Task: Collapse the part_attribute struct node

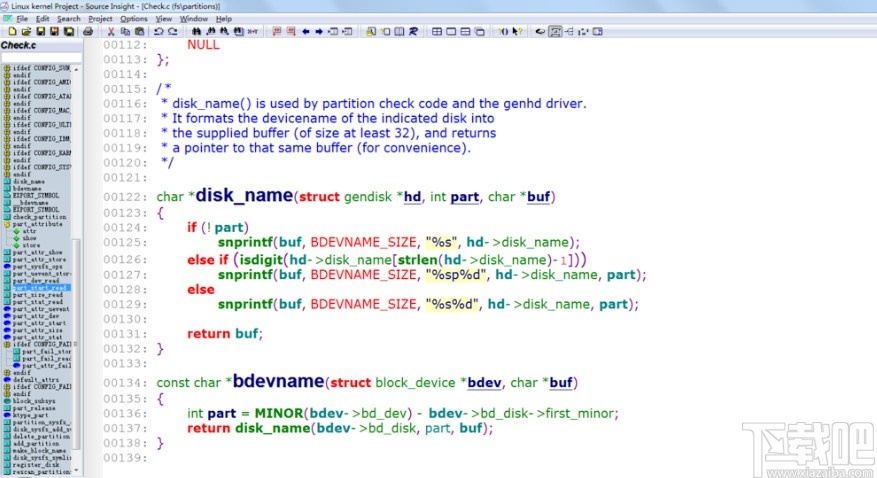Action: [x=7, y=224]
